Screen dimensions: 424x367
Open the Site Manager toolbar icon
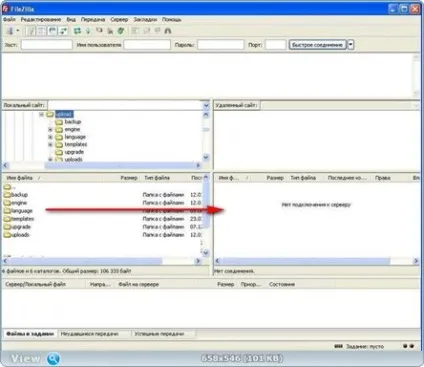coord(10,31)
